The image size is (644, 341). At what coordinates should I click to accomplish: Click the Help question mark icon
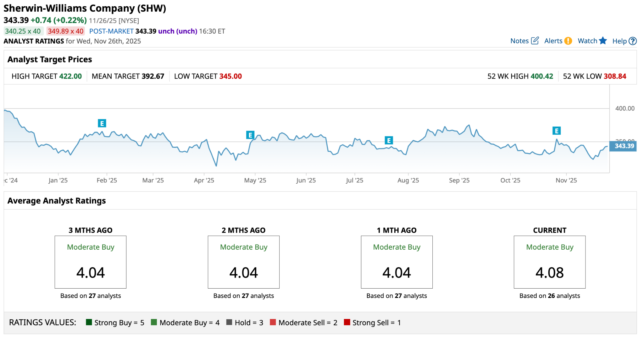[633, 41]
